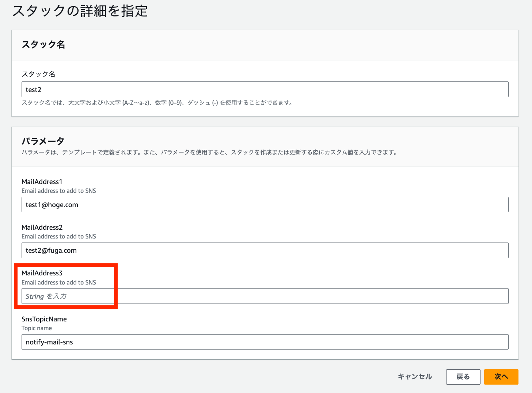Click the MailAddress1 parameter label
Viewport: 532px width, 393px height.
(x=42, y=182)
